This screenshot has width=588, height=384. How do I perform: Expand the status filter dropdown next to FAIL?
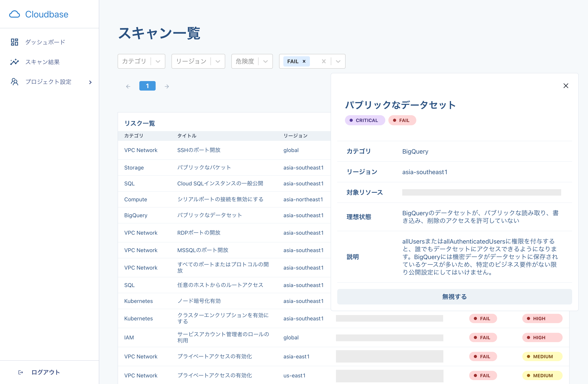[x=338, y=61]
